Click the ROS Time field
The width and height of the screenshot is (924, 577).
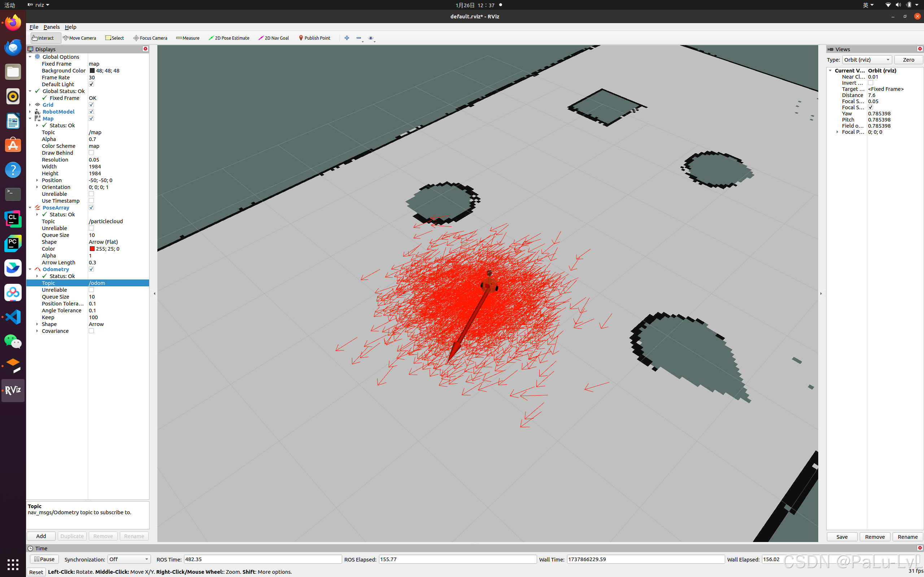(x=262, y=559)
